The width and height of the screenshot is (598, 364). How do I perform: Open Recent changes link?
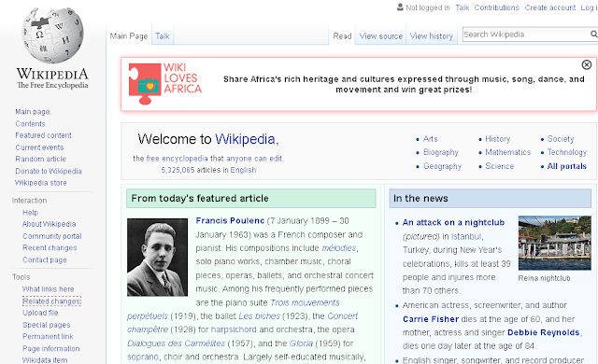[50, 247]
